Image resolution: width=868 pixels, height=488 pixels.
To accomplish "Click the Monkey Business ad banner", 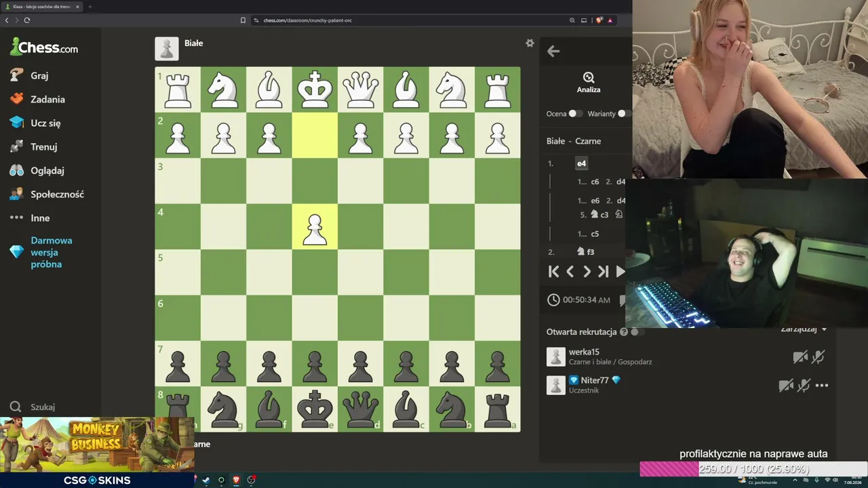I will coord(97,444).
